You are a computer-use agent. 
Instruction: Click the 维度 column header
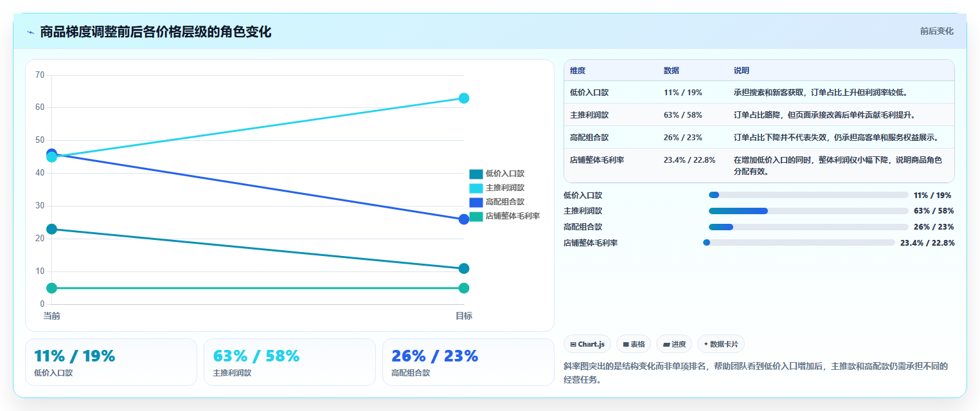[x=578, y=71]
